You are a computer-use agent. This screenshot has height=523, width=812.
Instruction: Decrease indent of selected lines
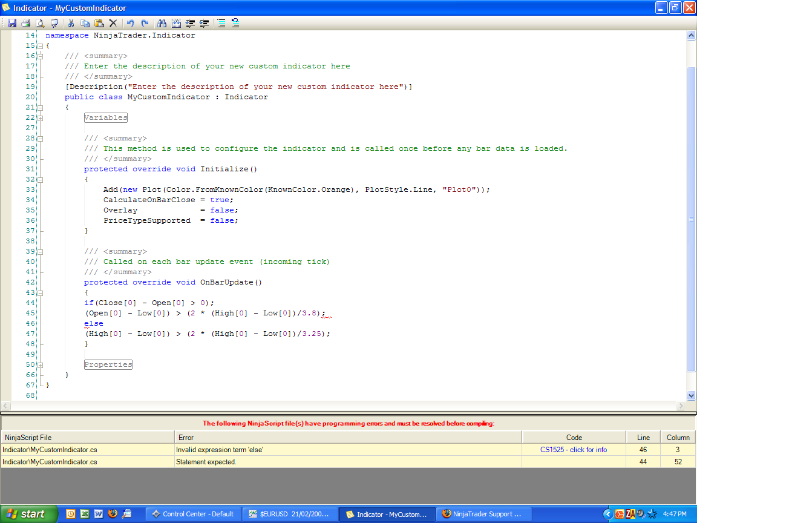point(191,23)
